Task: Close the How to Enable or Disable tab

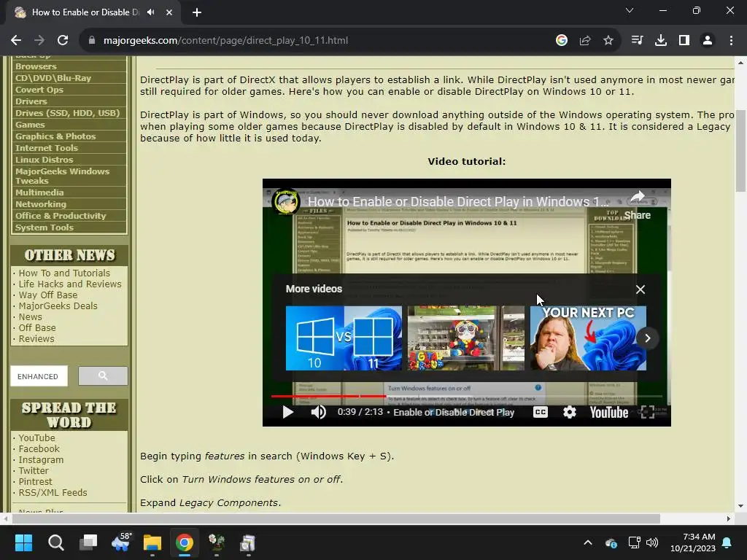Action: pos(169,12)
